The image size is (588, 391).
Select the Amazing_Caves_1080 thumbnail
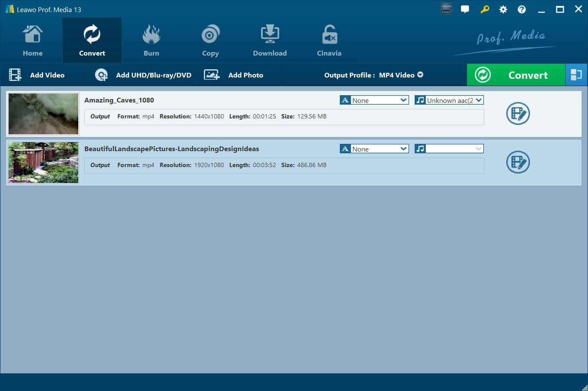click(x=43, y=114)
